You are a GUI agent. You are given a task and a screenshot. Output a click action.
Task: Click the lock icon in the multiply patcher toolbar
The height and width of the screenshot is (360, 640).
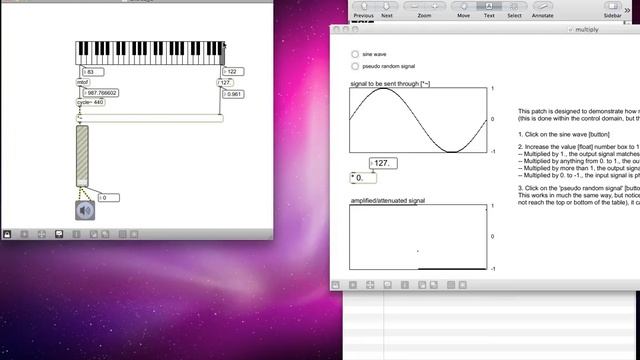coord(335,285)
